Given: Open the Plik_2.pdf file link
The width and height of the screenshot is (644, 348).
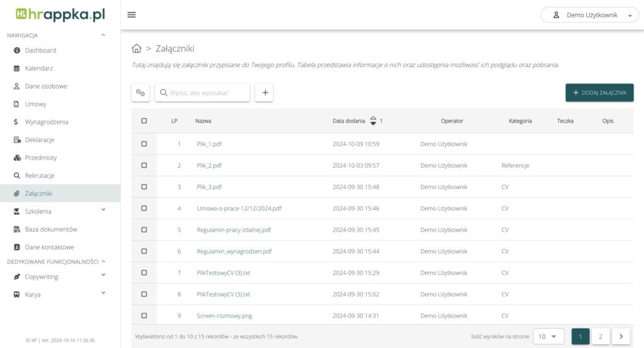Looking at the screenshot, I should click(x=209, y=166).
